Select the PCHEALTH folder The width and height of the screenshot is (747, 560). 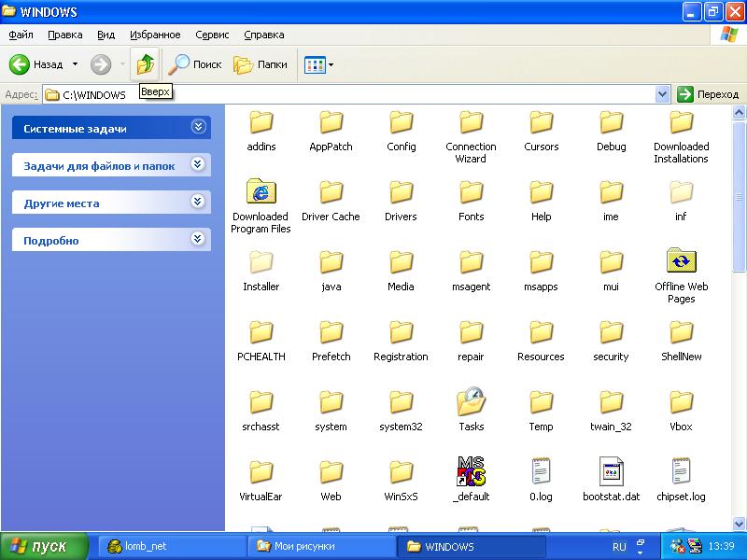(x=261, y=341)
